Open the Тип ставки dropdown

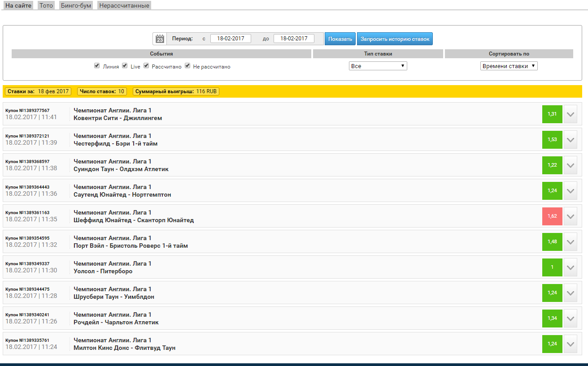378,66
